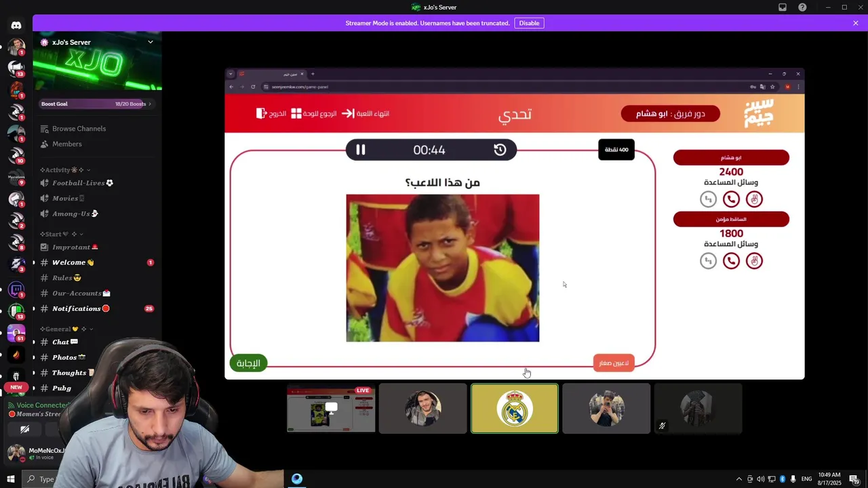
Task: Click the لاعبين صغار category tag
Action: point(614,363)
